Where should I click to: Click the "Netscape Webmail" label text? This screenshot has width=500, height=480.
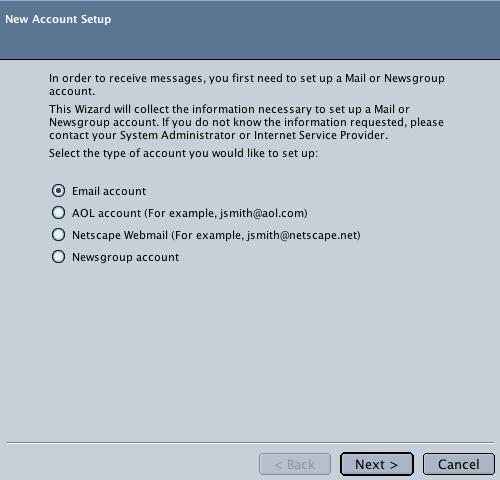[120, 235]
